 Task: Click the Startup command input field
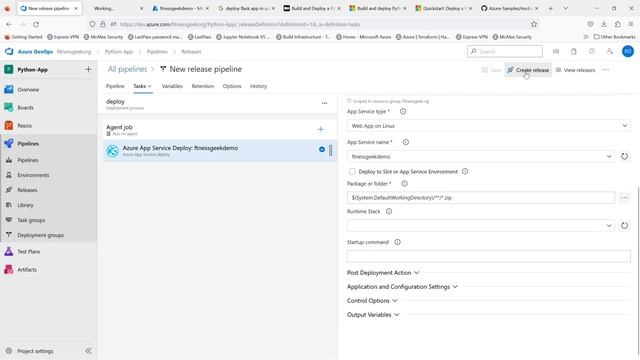click(x=489, y=256)
